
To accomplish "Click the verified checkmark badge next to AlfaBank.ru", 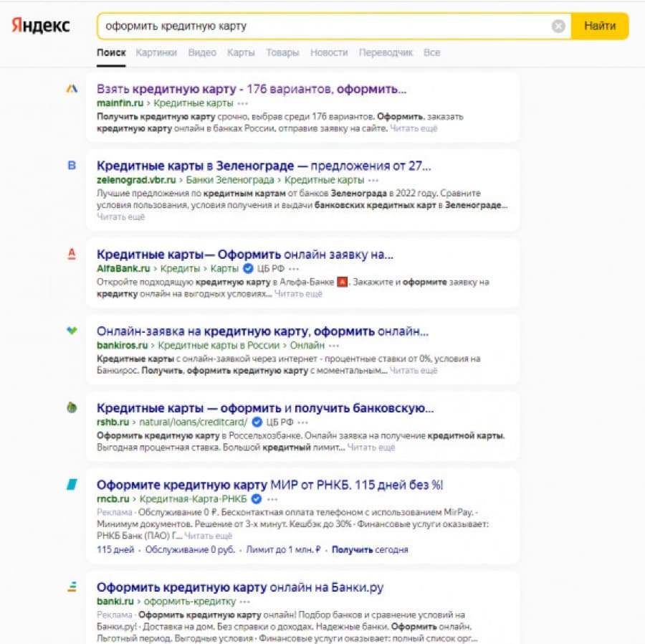I will click(248, 268).
